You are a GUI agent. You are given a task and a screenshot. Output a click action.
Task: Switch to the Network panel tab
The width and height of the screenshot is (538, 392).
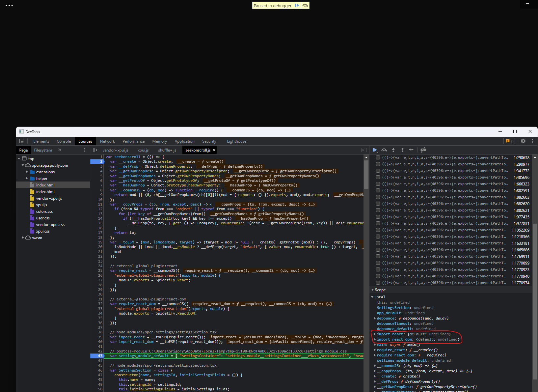(x=107, y=141)
